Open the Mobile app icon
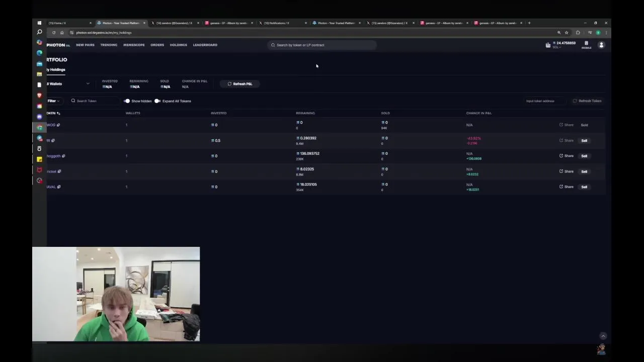The image size is (644, 362). (x=586, y=45)
